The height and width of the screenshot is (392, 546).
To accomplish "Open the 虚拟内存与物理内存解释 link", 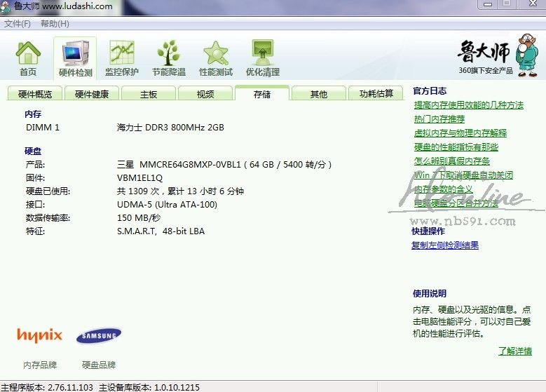I will pyautogui.click(x=460, y=133).
